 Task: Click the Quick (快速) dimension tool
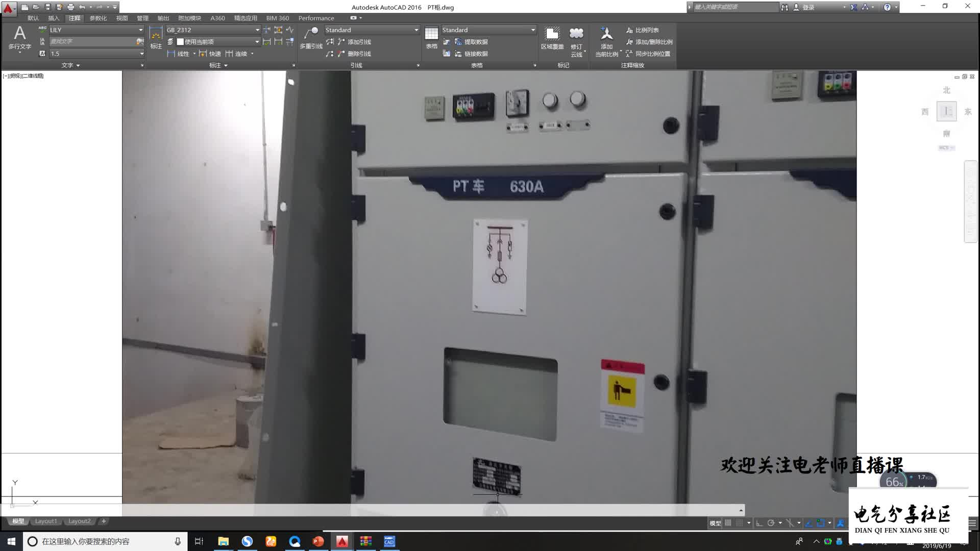click(210, 54)
